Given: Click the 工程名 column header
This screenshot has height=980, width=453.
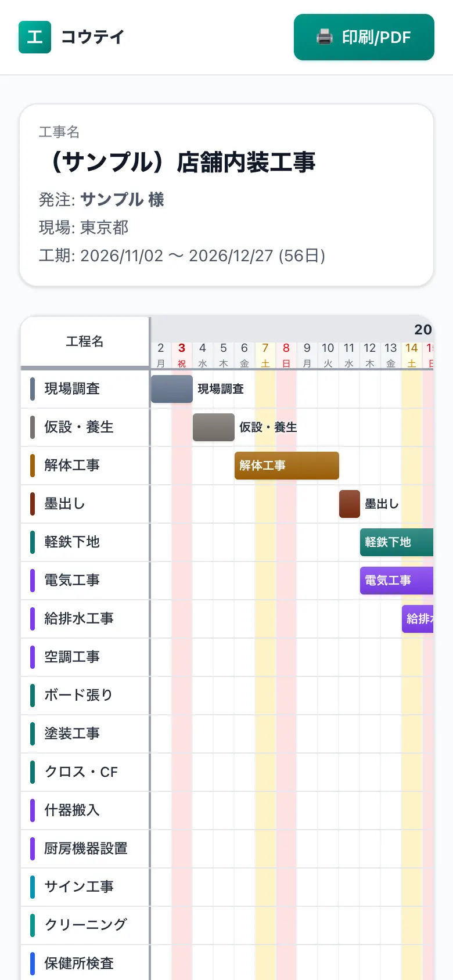Looking at the screenshot, I should [x=85, y=341].
